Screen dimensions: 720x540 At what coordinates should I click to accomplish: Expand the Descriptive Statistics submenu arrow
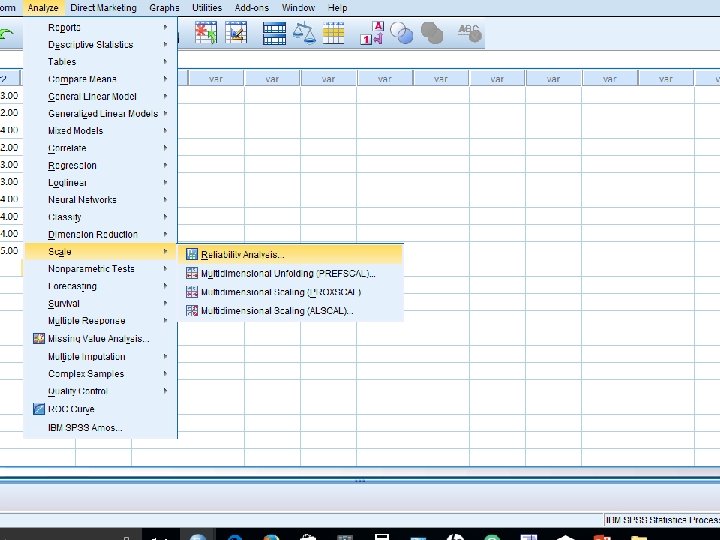(x=165, y=45)
